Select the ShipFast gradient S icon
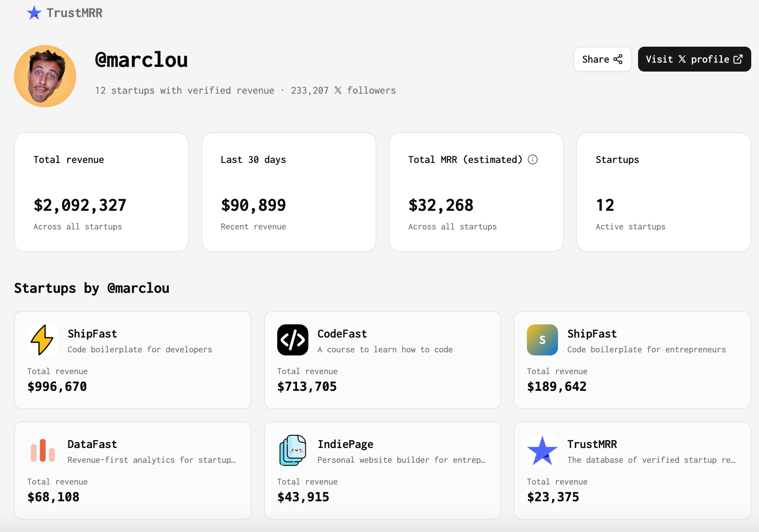Image resolution: width=759 pixels, height=532 pixels. tap(542, 340)
